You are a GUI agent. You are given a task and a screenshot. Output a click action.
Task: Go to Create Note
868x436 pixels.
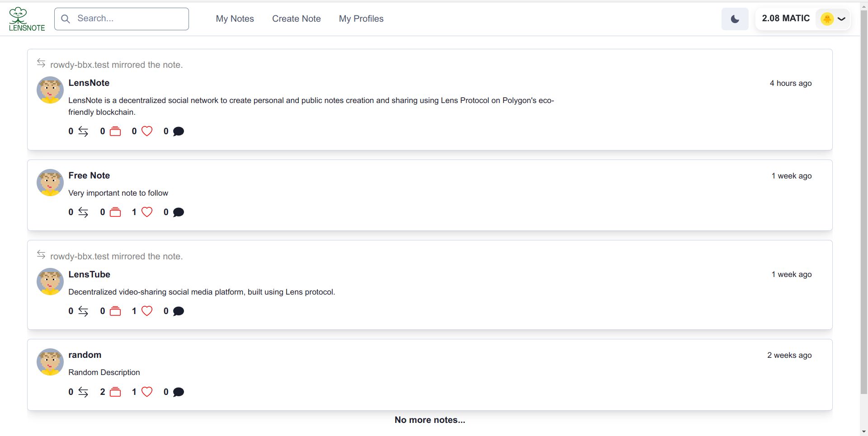(x=296, y=19)
